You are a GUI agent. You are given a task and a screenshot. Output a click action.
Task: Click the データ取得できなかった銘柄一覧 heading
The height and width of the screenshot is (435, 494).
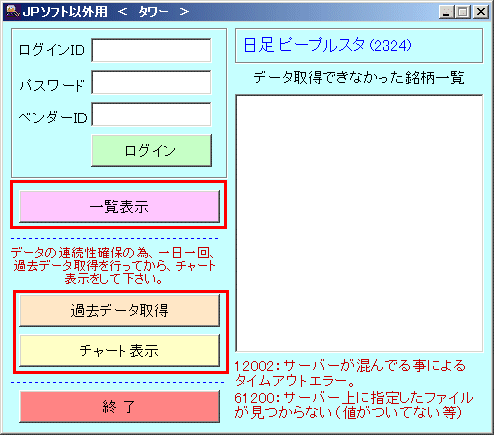359,78
